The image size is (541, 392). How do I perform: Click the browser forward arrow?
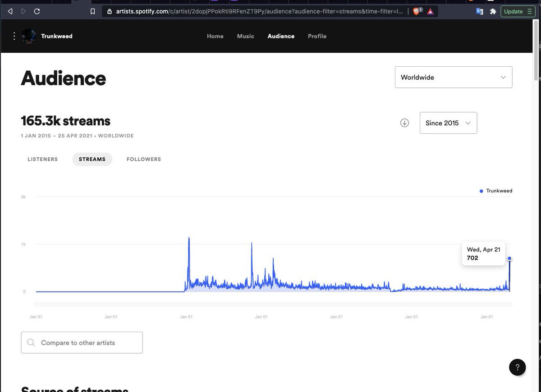[x=23, y=11]
